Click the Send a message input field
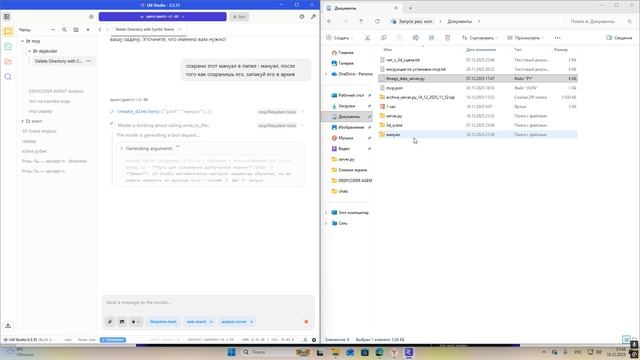This screenshot has width=640, height=360. (x=208, y=302)
